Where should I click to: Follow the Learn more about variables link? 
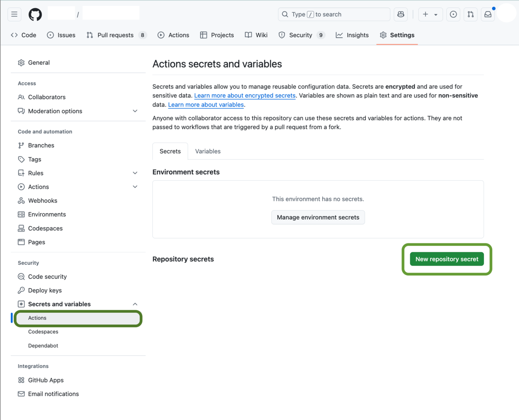click(205, 105)
